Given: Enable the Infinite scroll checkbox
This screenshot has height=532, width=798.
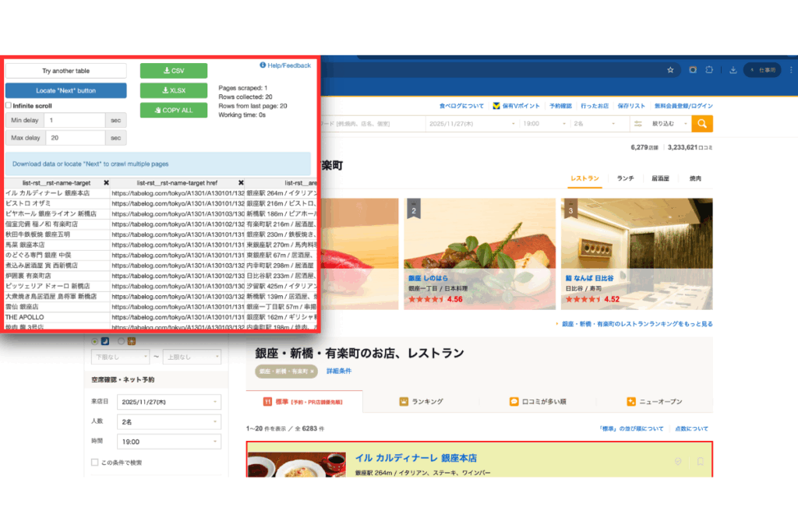Looking at the screenshot, I should (9, 105).
